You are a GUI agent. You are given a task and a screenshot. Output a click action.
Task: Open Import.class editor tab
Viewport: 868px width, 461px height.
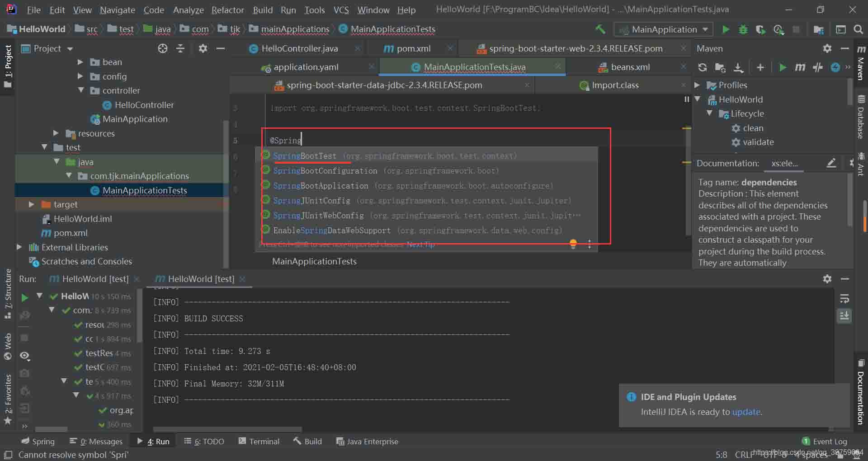[x=615, y=85]
